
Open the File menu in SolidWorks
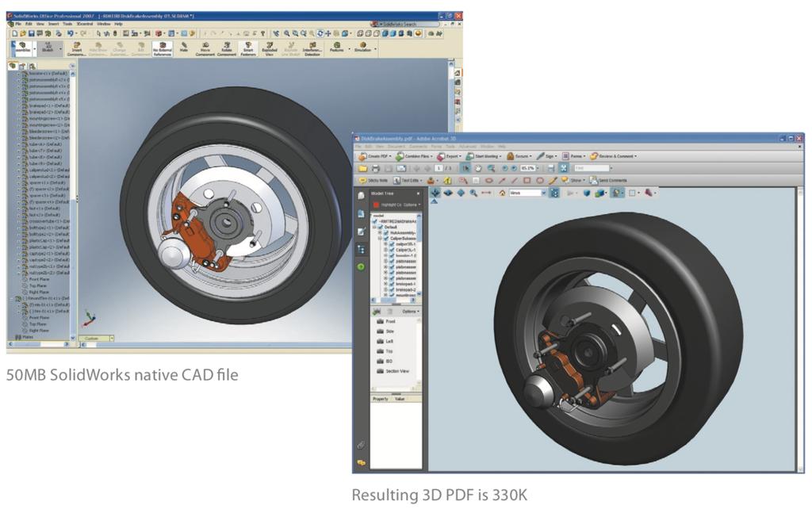(x=18, y=24)
